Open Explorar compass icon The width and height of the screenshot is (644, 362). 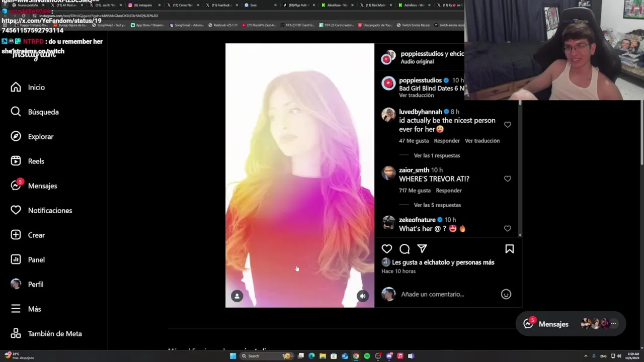(16, 136)
